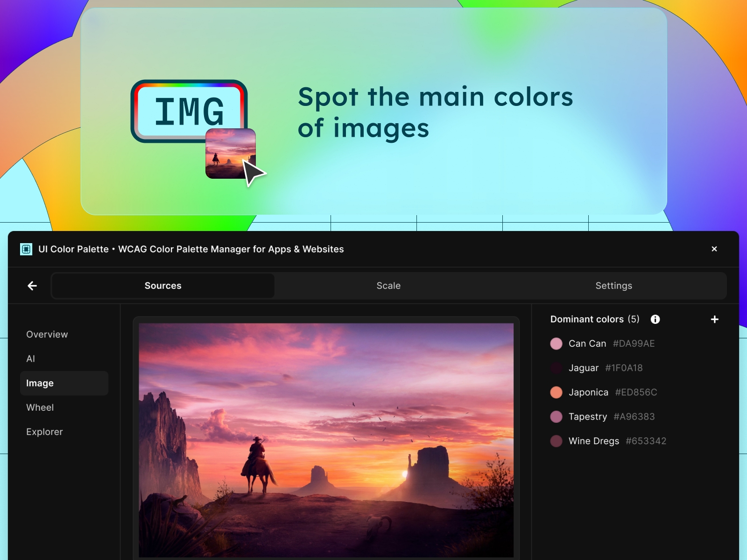Open the Dominant colors info tooltip
747x560 pixels.
(655, 319)
